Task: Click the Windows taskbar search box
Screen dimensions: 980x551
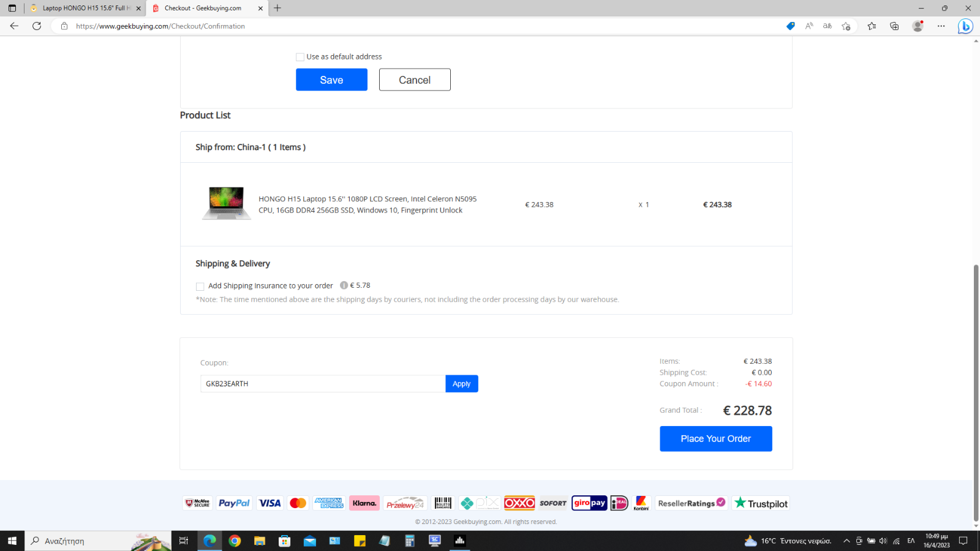Action: click(98, 541)
